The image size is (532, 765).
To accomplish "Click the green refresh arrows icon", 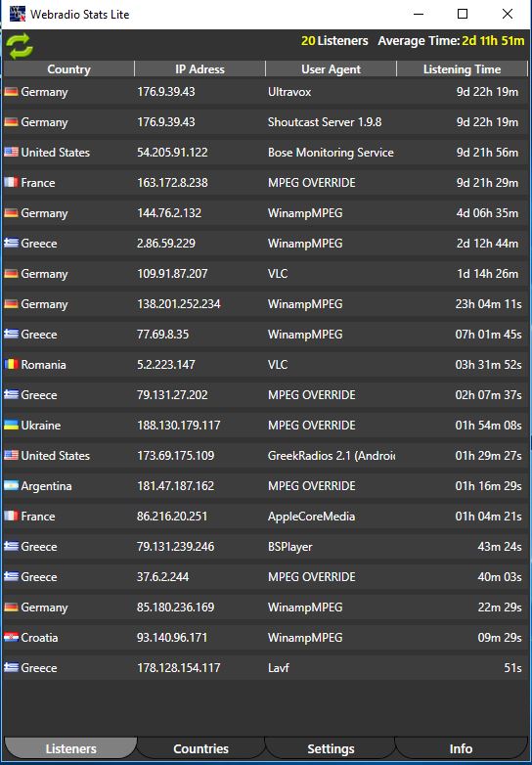I will pyautogui.click(x=20, y=46).
